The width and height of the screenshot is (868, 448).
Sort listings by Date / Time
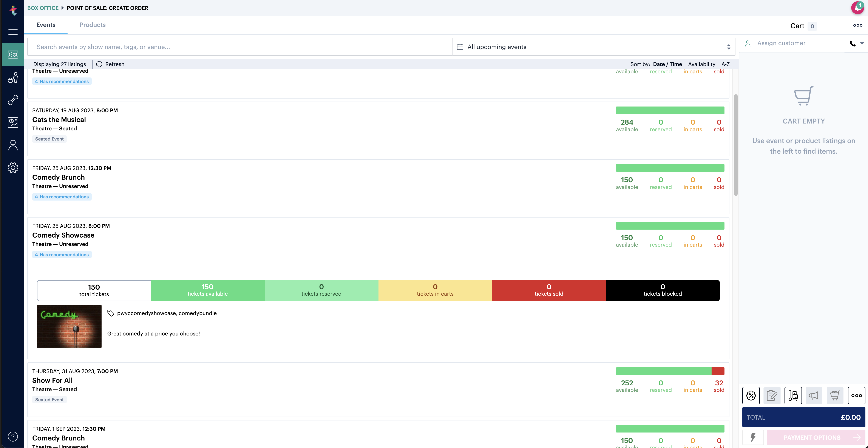coord(667,64)
